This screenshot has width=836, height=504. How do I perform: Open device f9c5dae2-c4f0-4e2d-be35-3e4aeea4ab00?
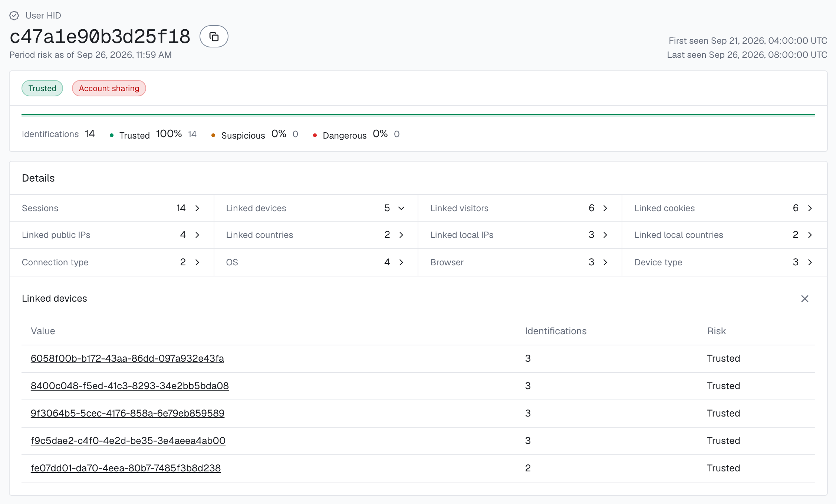pos(128,441)
